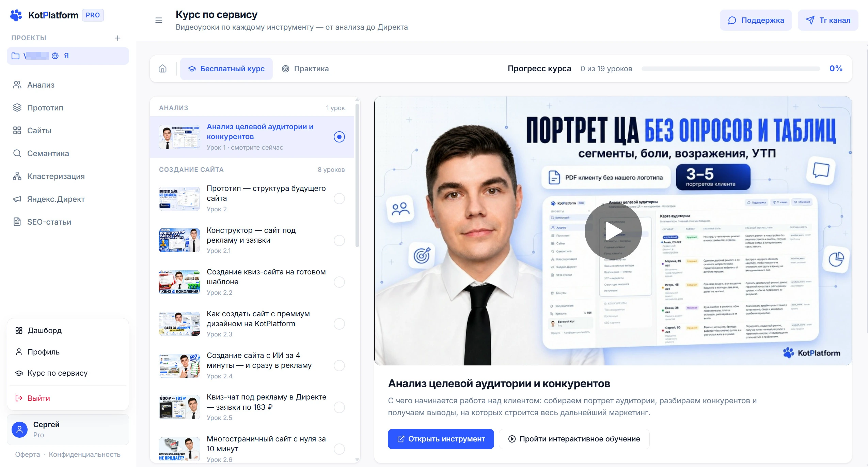Screen dimensions: 868x467
Task: Mark Урок 2.3 премиум дизайн lesson circle
Action: 339,323
